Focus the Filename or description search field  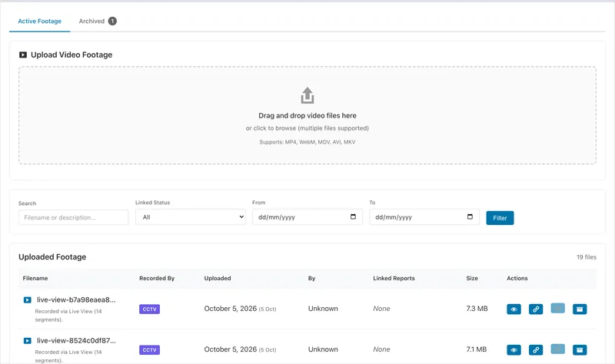click(x=73, y=217)
